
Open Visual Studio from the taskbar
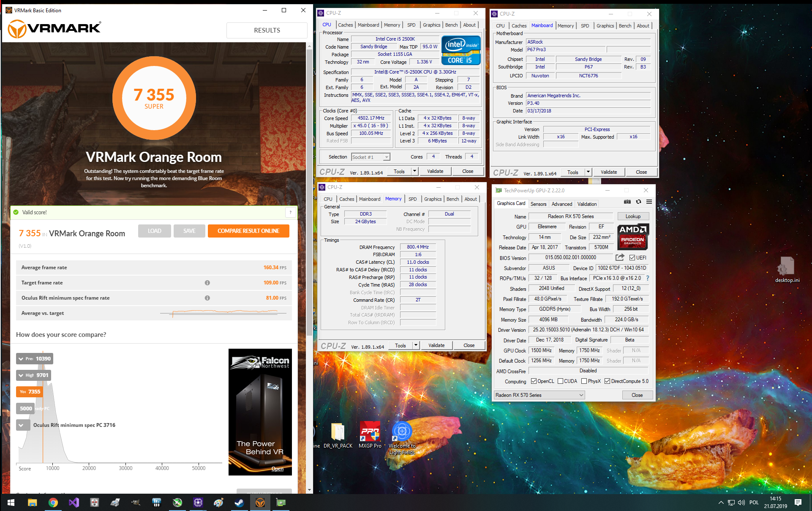point(74,503)
